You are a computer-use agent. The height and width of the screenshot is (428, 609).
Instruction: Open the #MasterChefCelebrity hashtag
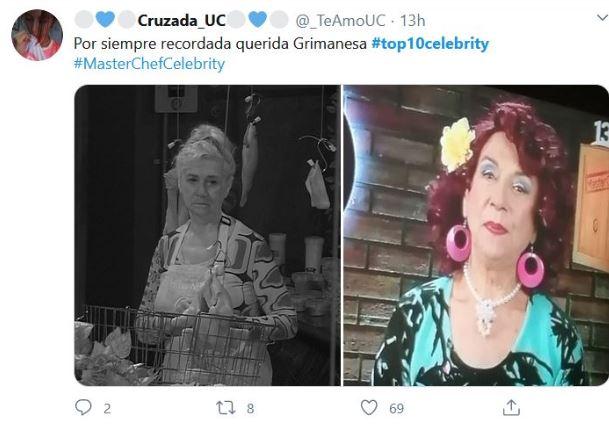click(x=149, y=64)
